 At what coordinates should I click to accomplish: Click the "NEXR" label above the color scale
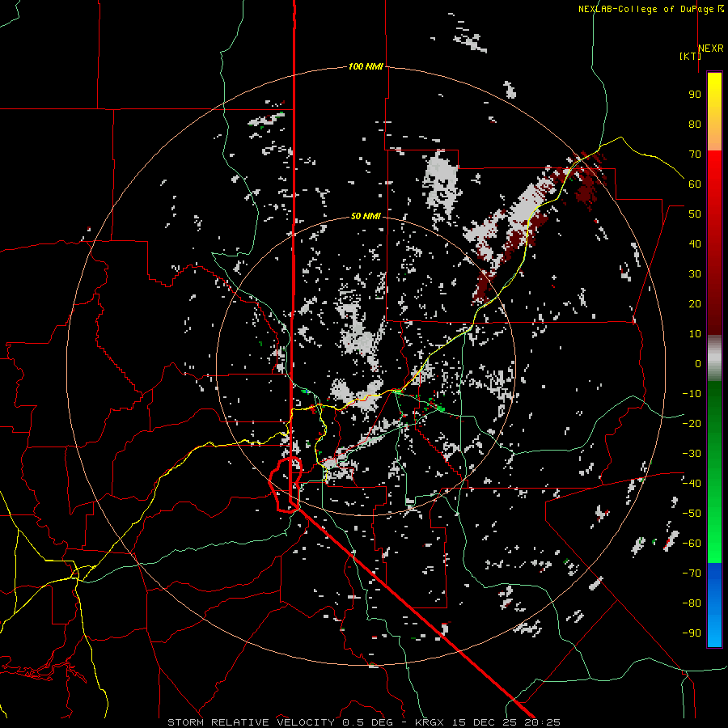tap(710, 49)
